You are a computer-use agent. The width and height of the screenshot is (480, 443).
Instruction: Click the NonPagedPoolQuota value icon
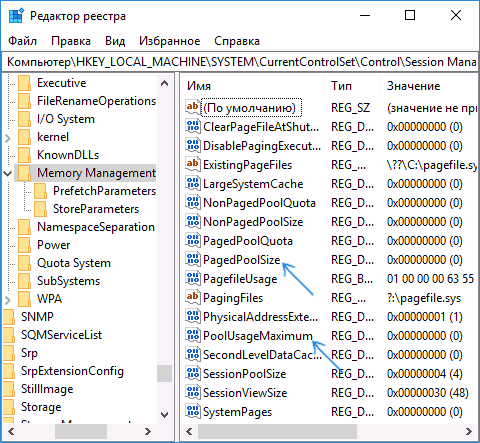(x=193, y=203)
